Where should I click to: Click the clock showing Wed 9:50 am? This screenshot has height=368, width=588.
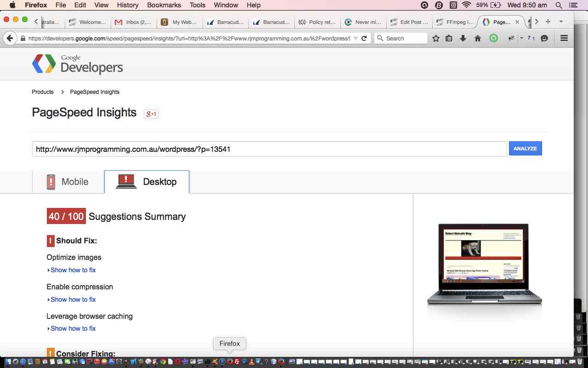point(527,5)
